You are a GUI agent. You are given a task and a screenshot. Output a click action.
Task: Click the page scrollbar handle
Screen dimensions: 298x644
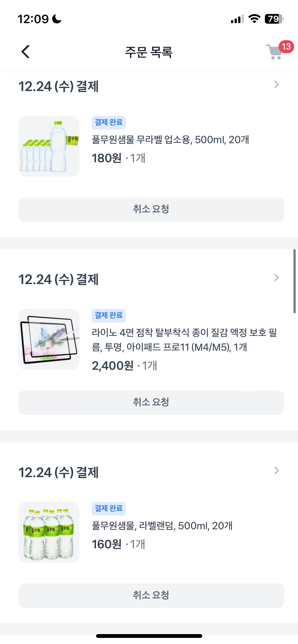pos(294,281)
